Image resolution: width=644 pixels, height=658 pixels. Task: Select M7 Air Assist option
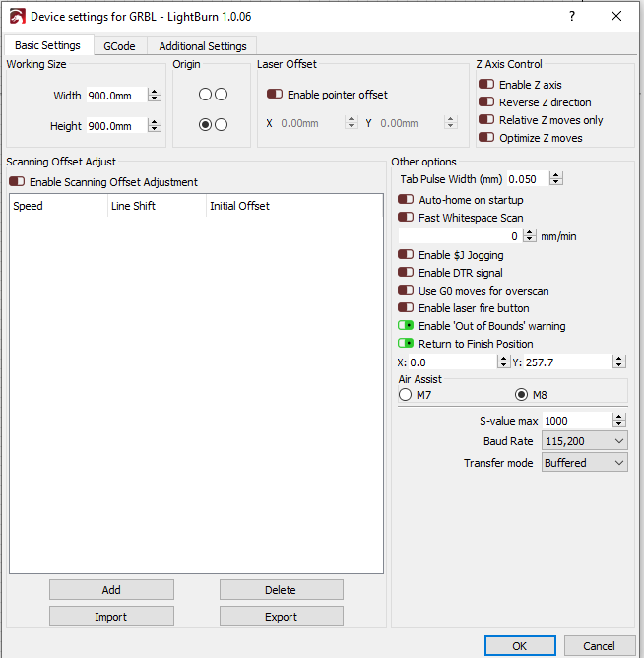click(x=406, y=395)
